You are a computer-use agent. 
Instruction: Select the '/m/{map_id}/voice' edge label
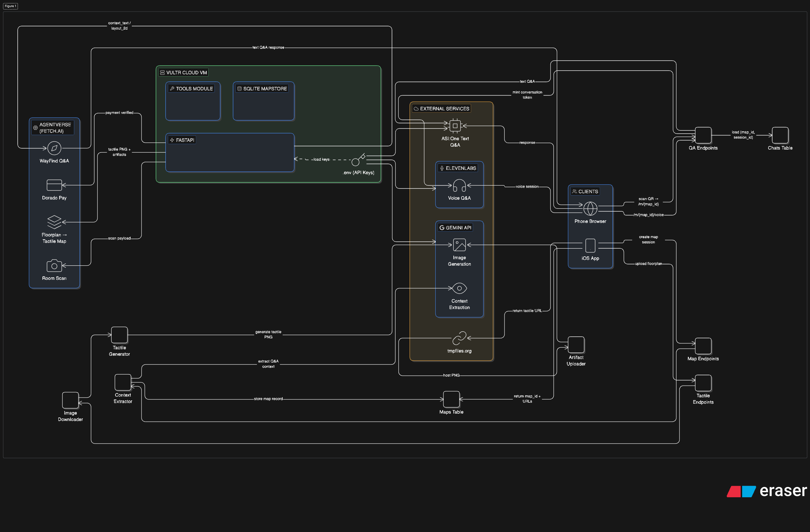click(648, 215)
